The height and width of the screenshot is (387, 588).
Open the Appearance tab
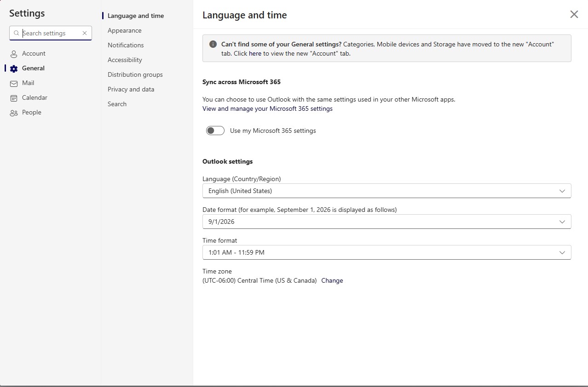pyautogui.click(x=125, y=30)
